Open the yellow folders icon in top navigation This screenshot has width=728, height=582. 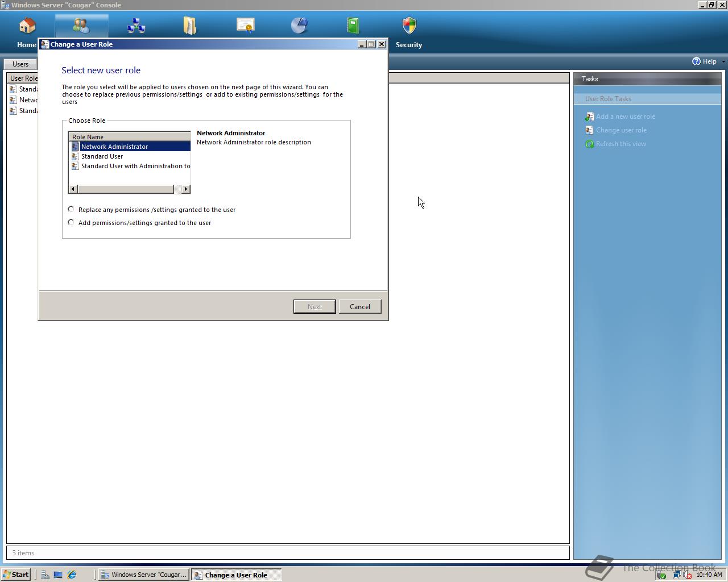pyautogui.click(x=189, y=26)
